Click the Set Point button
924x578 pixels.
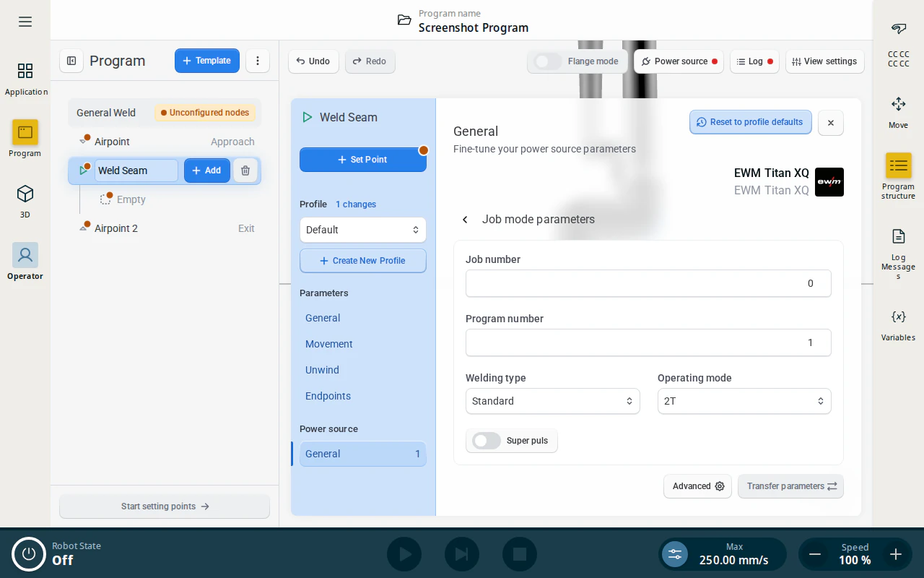click(363, 160)
